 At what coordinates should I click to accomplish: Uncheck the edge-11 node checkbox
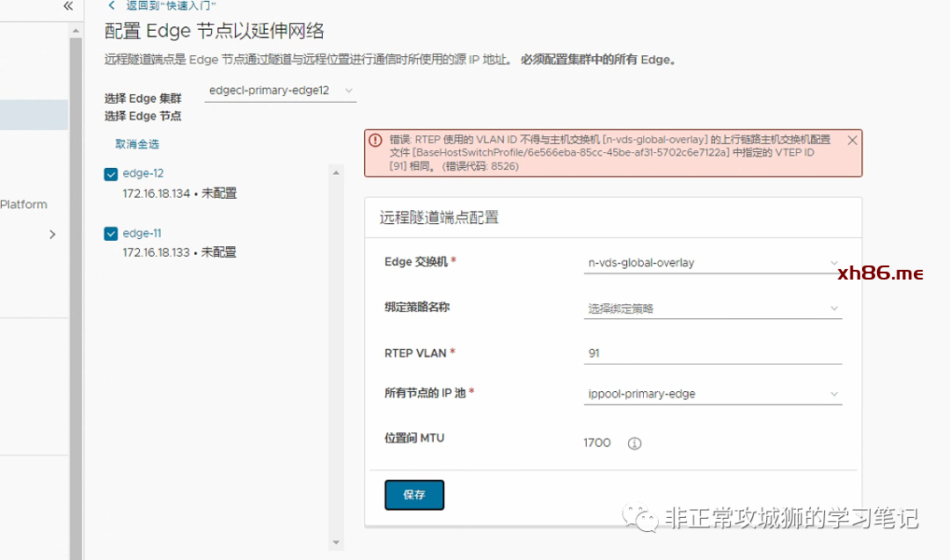click(111, 234)
